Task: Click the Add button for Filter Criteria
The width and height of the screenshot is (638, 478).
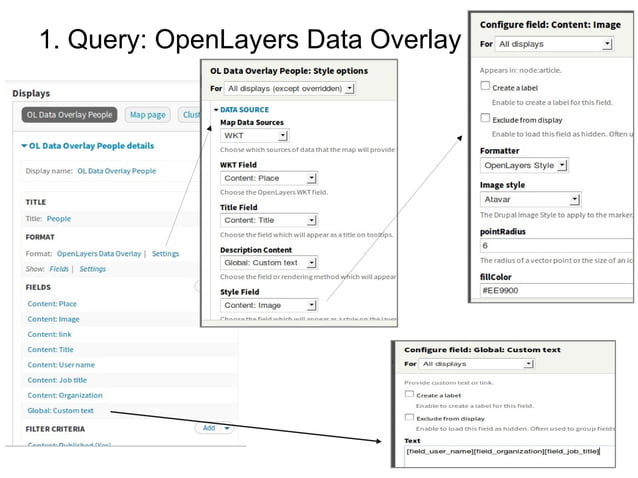Action: pos(209,428)
